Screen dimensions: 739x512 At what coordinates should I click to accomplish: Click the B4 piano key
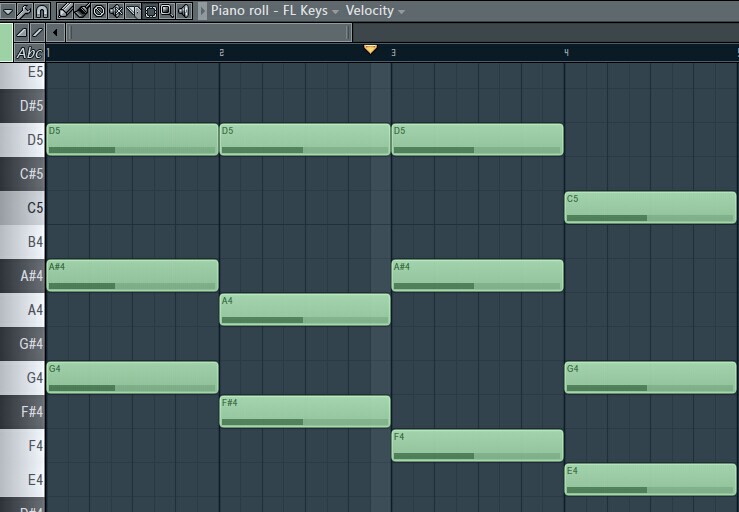[x=22, y=241]
